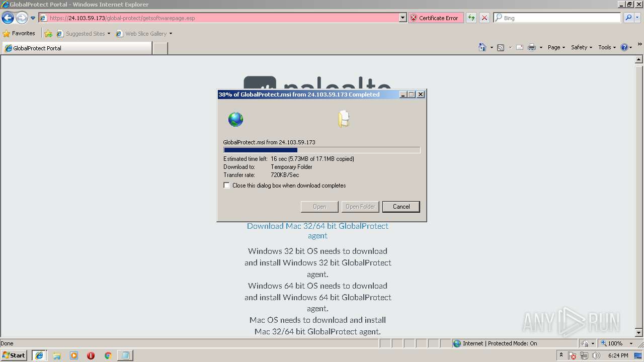The height and width of the screenshot is (362, 644).
Task: Open the Tools menu
Action: coord(607,47)
